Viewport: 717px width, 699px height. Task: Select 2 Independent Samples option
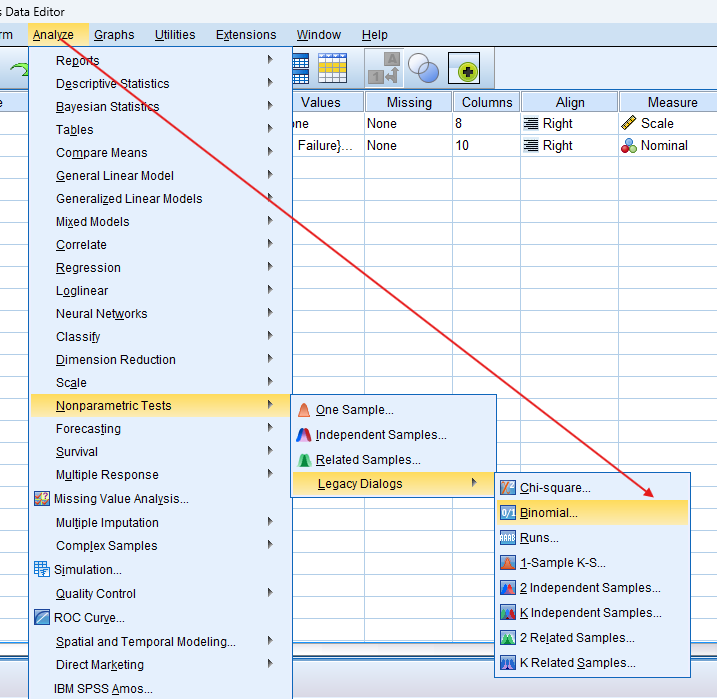pos(590,588)
